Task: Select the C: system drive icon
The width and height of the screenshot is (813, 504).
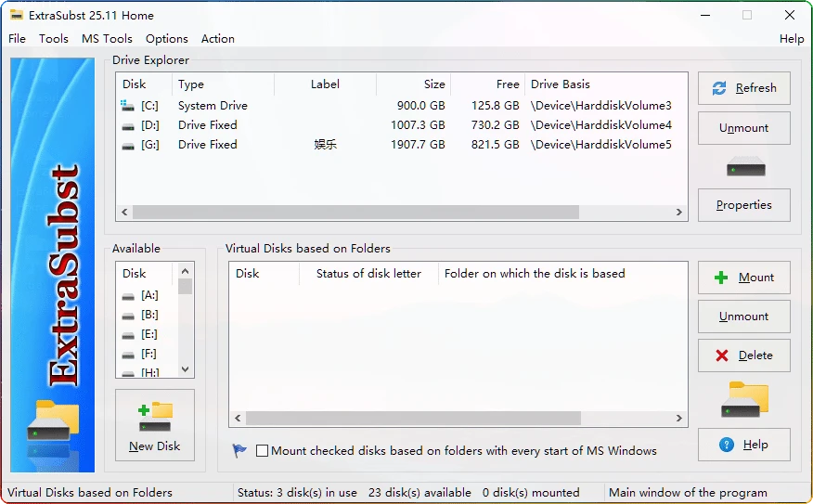Action: click(x=128, y=106)
